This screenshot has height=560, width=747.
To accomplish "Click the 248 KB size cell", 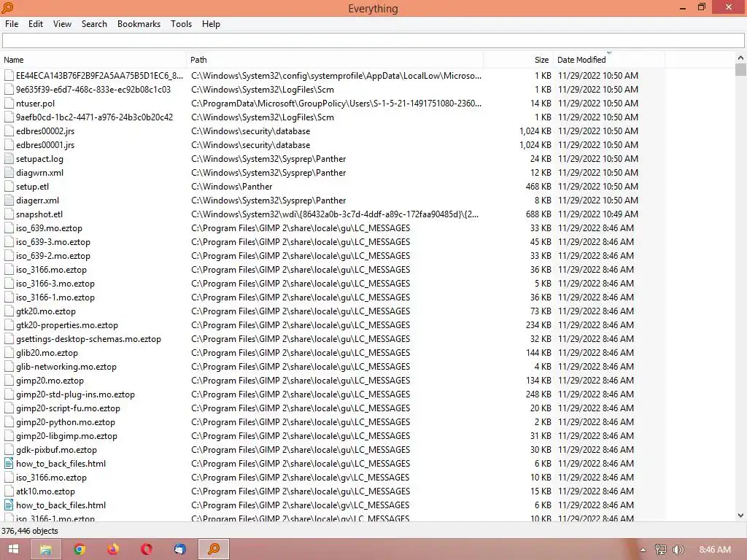I will 538,394.
